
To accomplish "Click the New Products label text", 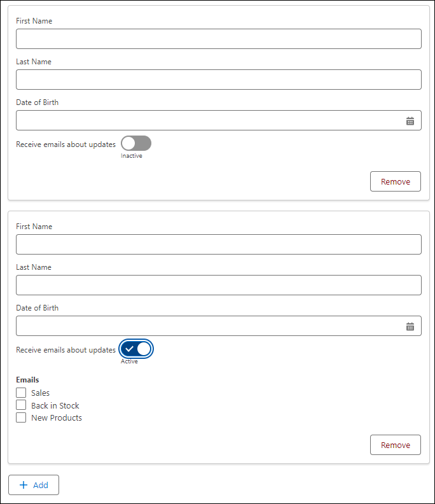I will 57,418.
